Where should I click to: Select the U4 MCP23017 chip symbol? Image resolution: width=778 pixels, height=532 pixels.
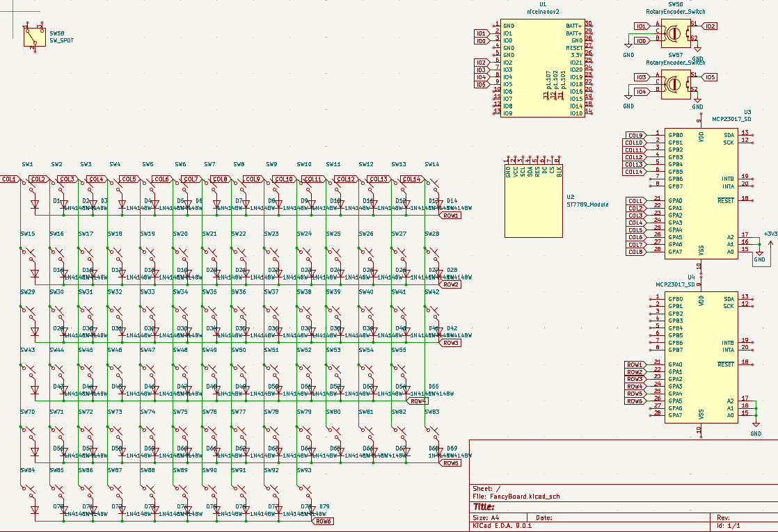tap(700, 357)
